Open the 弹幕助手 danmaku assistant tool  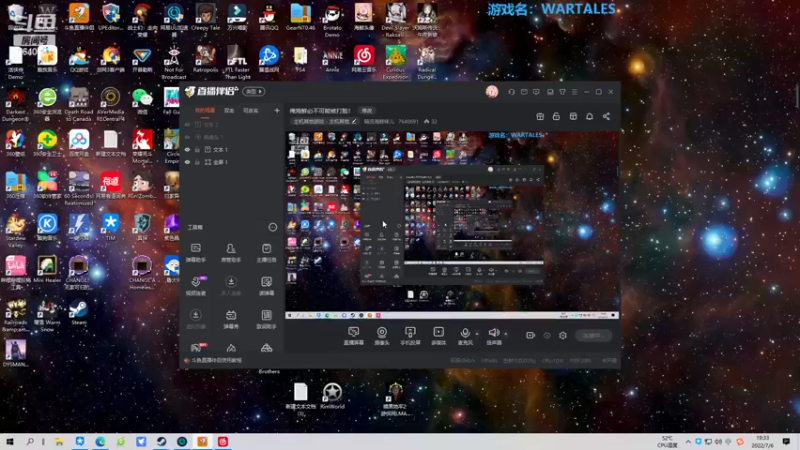[x=195, y=252]
